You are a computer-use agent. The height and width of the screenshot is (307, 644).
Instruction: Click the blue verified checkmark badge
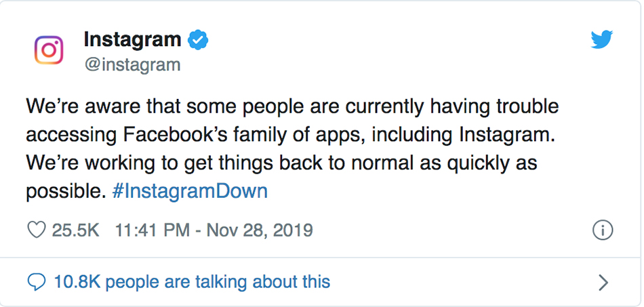pos(198,40)
